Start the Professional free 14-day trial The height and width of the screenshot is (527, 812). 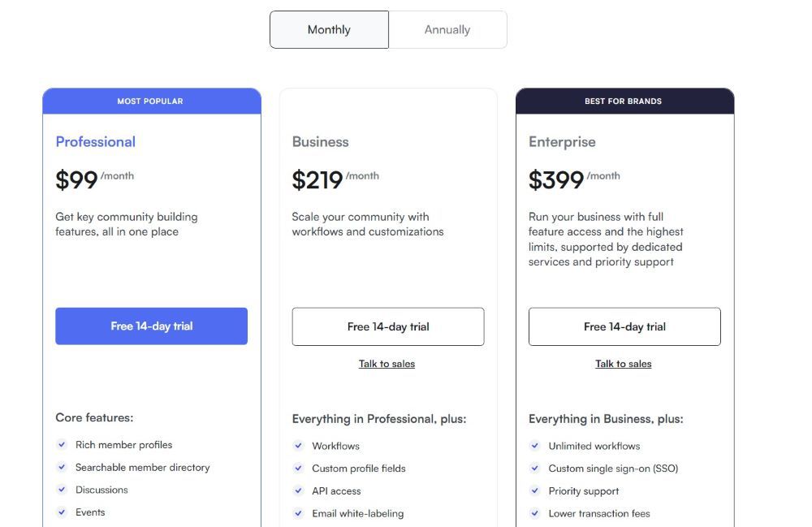coord(151,326)
